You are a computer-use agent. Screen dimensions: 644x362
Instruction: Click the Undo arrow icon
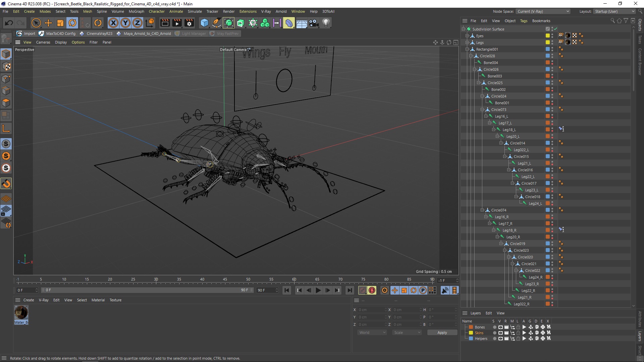tap(9, 23)
